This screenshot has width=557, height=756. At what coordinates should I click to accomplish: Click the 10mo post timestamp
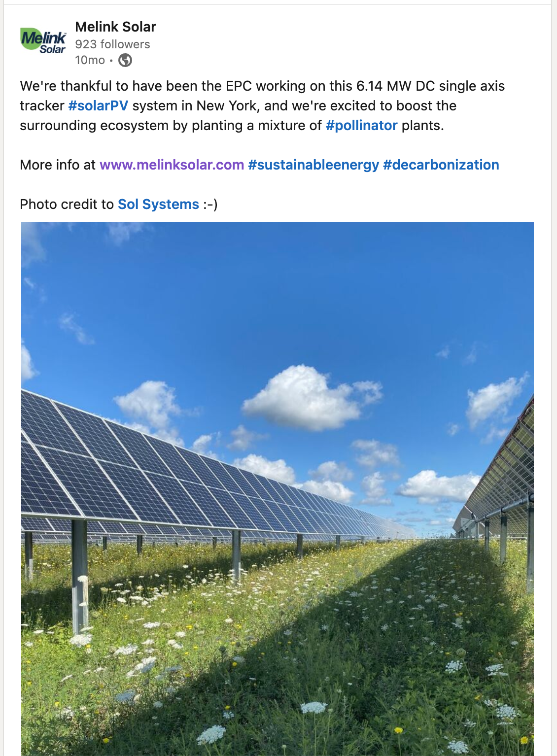90,60
